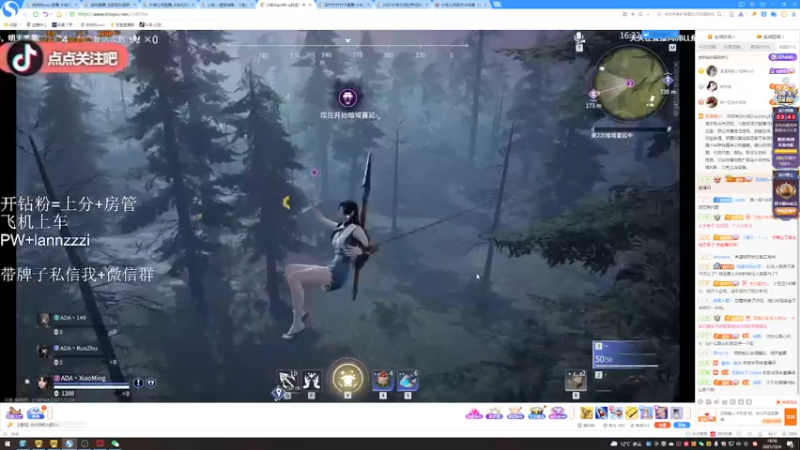The image size is (800, 450).
Task: Open a new browser tab with plus button
Action: (496, 5)
